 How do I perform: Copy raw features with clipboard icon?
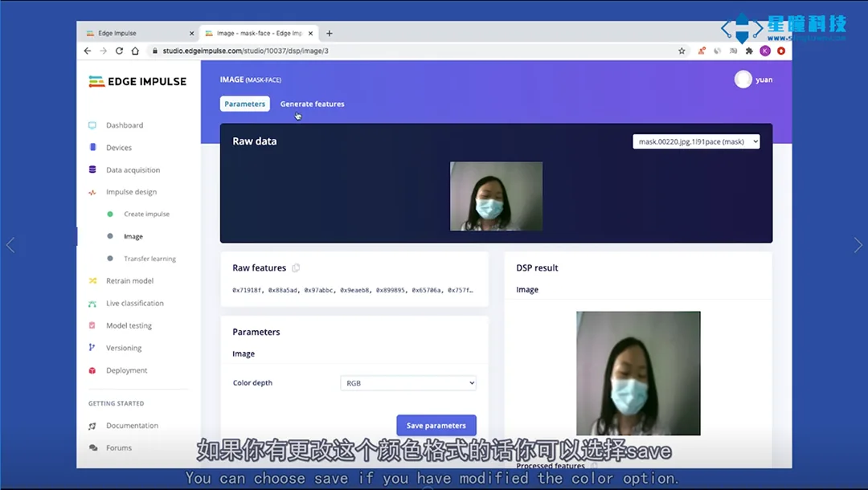296,268
